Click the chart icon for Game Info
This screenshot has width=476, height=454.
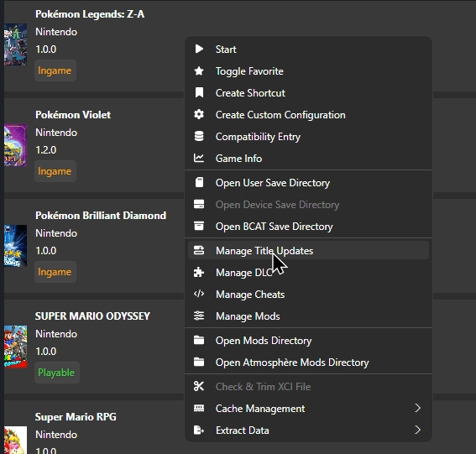point(199,158)
